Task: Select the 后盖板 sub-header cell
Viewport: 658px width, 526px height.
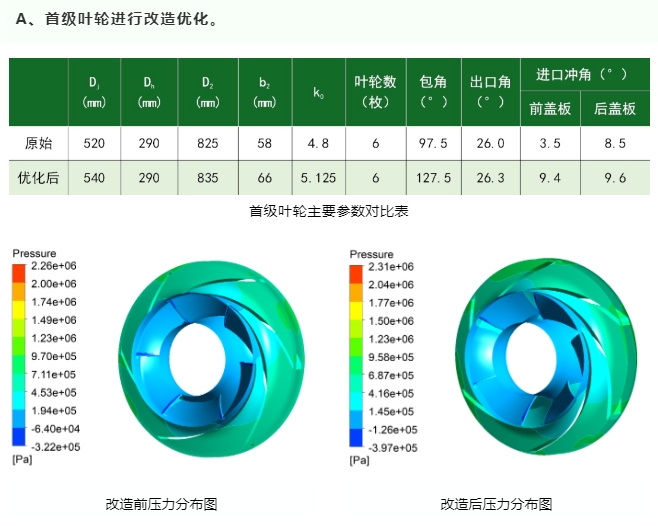Action: click(615, 109)
